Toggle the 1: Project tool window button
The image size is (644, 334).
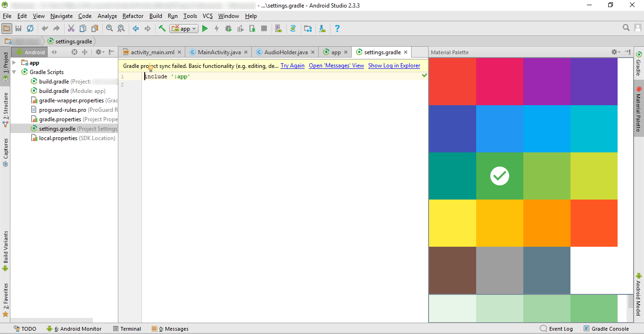click(x=5, y=66)
